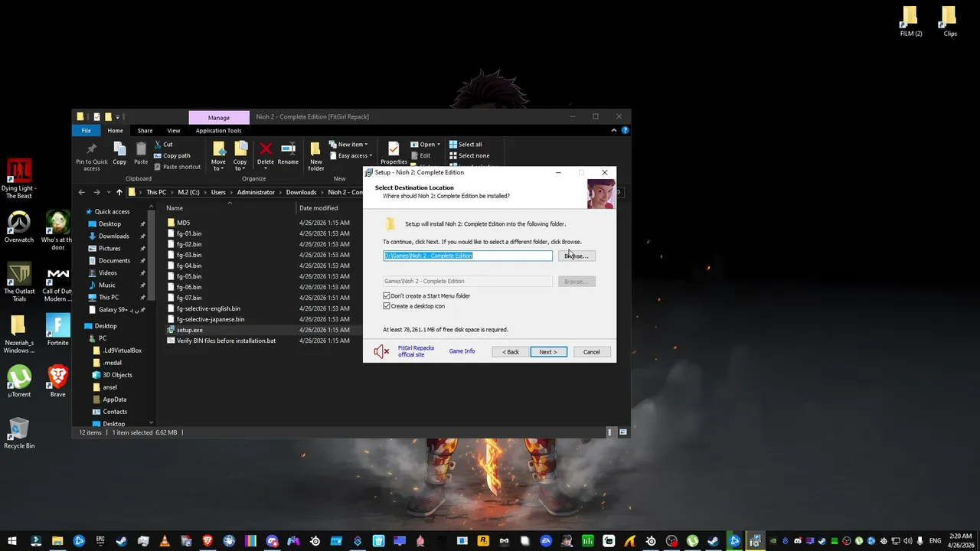Click the Back button in Setup
Image resolution: width=980 pixels, height=551 pixels.
511,351
